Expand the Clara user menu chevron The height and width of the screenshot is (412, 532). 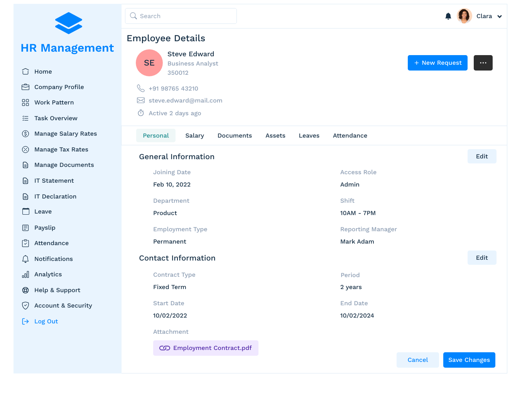(500, 17)
